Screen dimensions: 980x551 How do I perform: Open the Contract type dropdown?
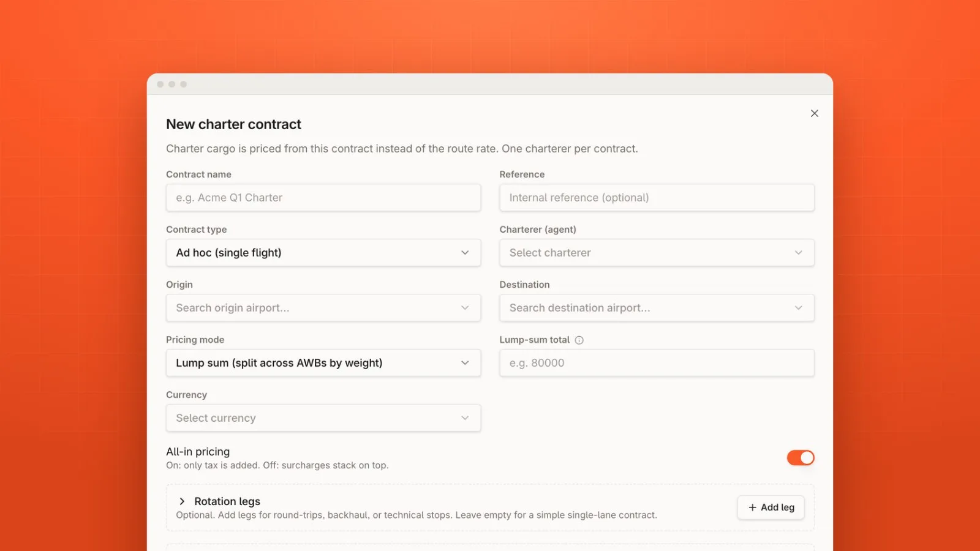[x=323, y=253]
